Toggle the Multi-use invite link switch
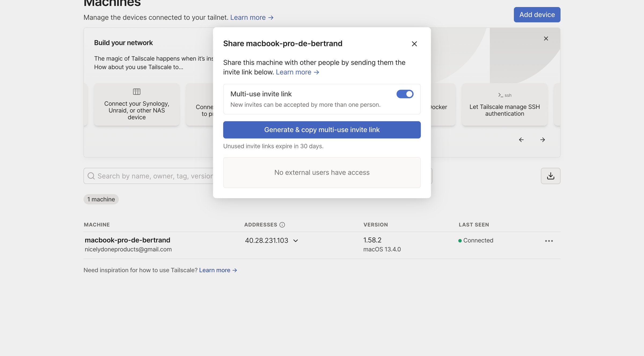 pyautogui.click(x=405, y=94)
